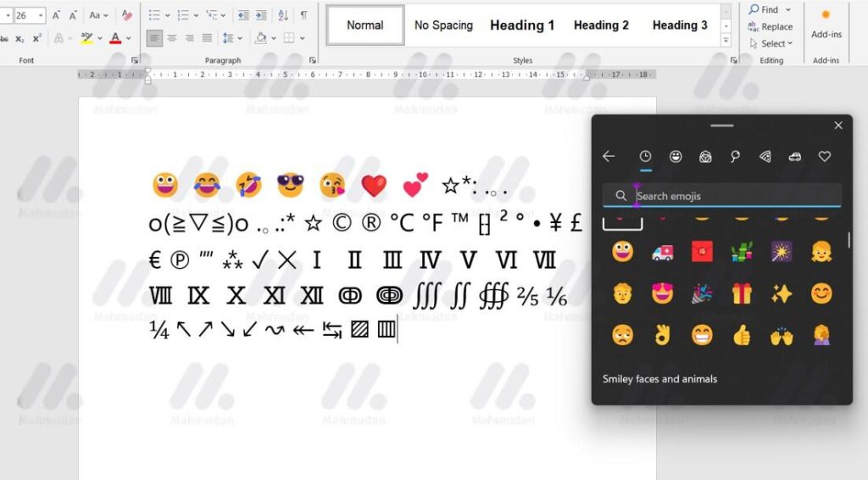Screen dimensions: 868x480
Task: Switch to recently used emoji tab
Action: click(x=645, y=157)
